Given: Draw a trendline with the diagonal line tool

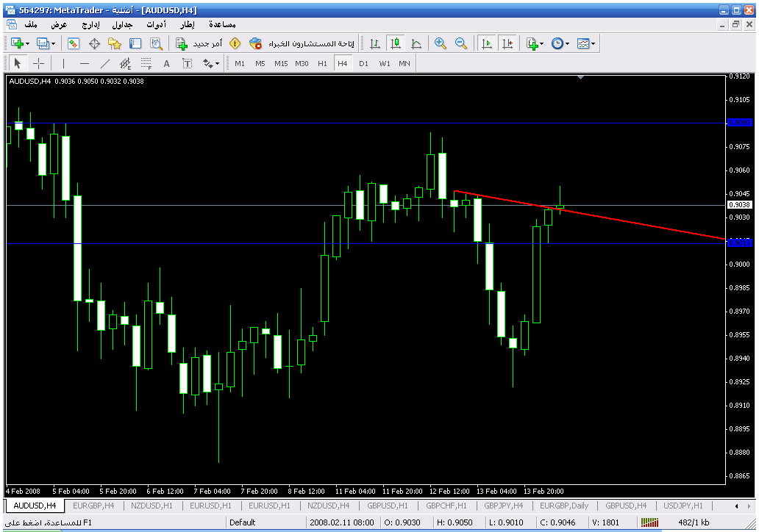Looking at the screenshot, I should click(x=105, y=63).
